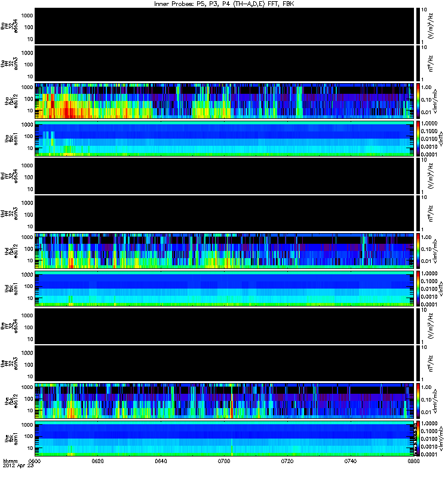Click the tha fbk scm1 spectrogram panel
This screenshot has width=448, height=478.
[x=225, y=139]
